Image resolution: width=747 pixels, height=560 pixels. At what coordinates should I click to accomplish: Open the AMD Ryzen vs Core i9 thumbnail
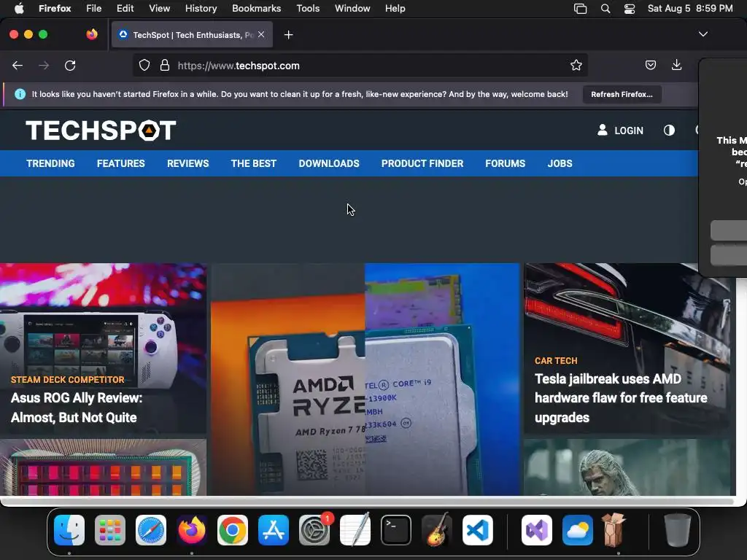pos(365,379)
